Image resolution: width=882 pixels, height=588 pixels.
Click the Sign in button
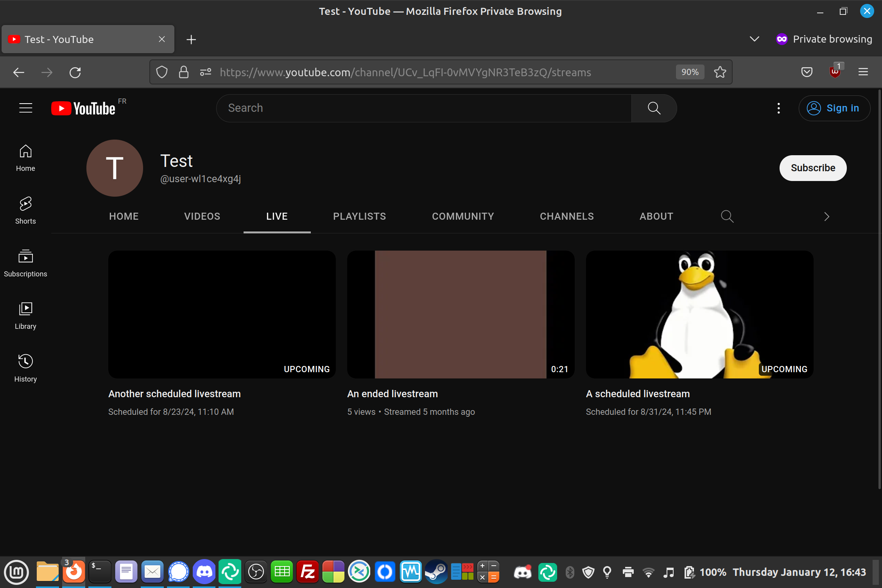[834, 108]
